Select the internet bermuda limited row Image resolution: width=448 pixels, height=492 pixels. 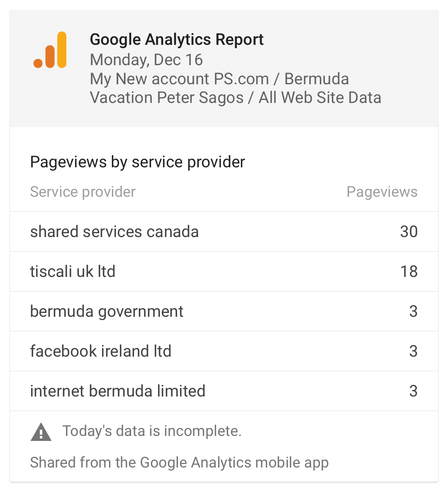tap(224, 391)
